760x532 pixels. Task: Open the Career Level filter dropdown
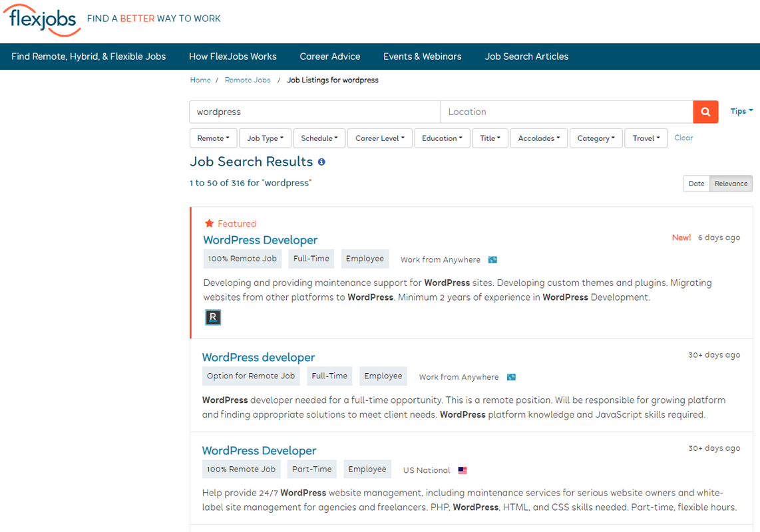380,138
